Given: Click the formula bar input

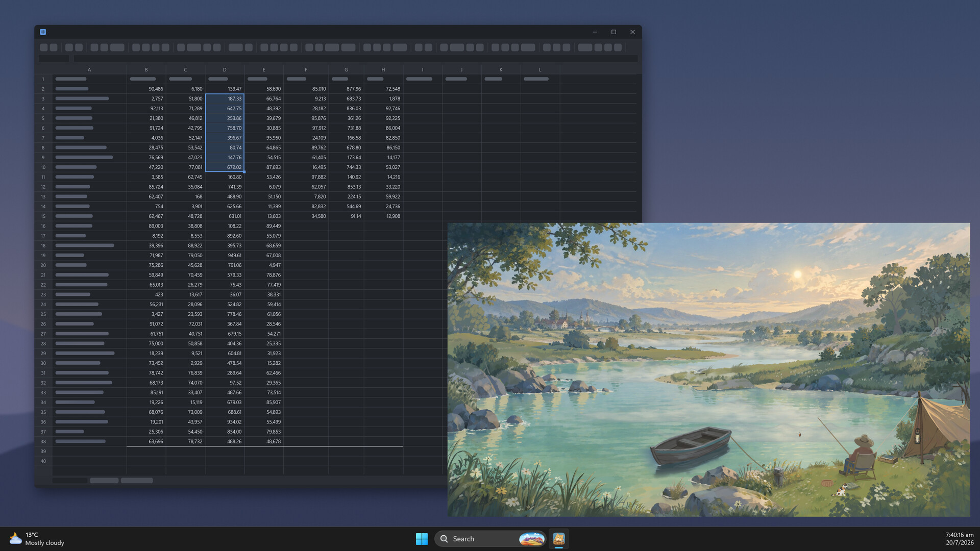Looking at the screenshot, I should pyautogui.click(x=355, y=58).
